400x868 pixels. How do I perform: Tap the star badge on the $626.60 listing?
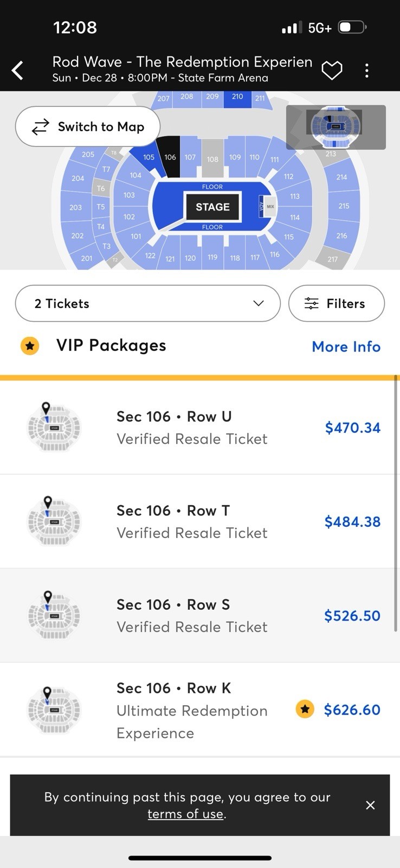click(305, 709)
